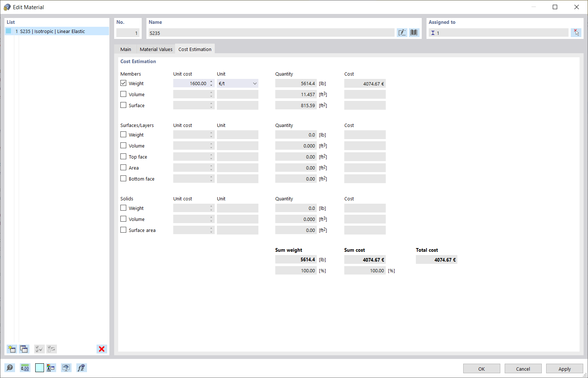Viewport: 588px width, 378px height.
Task: Increase the Members Weight unit cost stepper
Action: (211, 81)
